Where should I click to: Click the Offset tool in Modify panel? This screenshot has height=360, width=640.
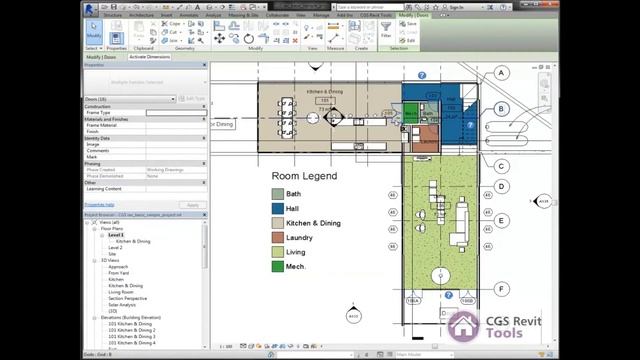pyautogui.click(x=234, y=26)
